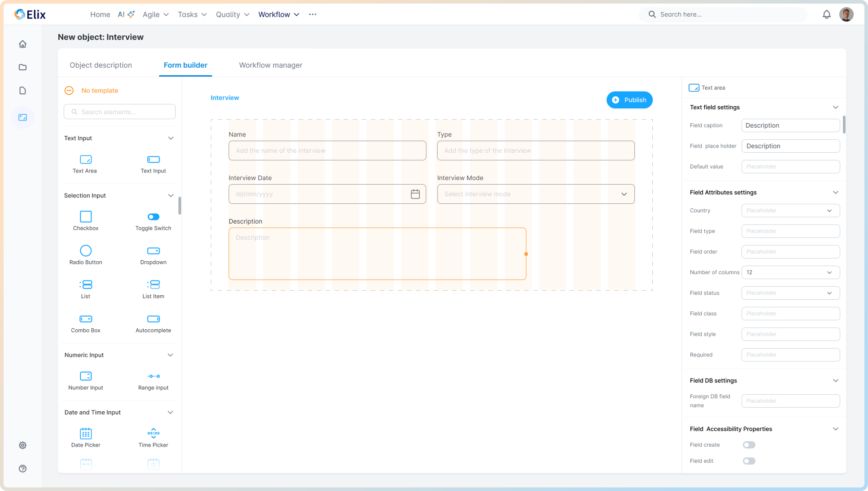Select the Text Input element
Image resolution: width=868 pixels, height=491 pixels.
click(153, 164)
